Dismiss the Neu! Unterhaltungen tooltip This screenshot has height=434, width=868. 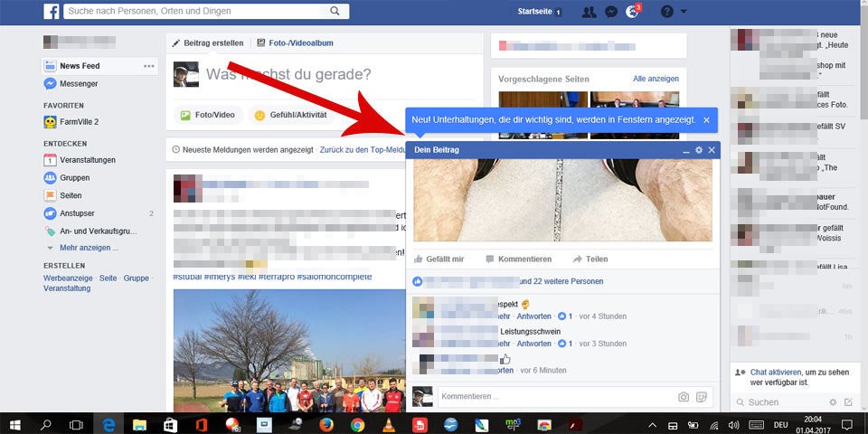706,120
